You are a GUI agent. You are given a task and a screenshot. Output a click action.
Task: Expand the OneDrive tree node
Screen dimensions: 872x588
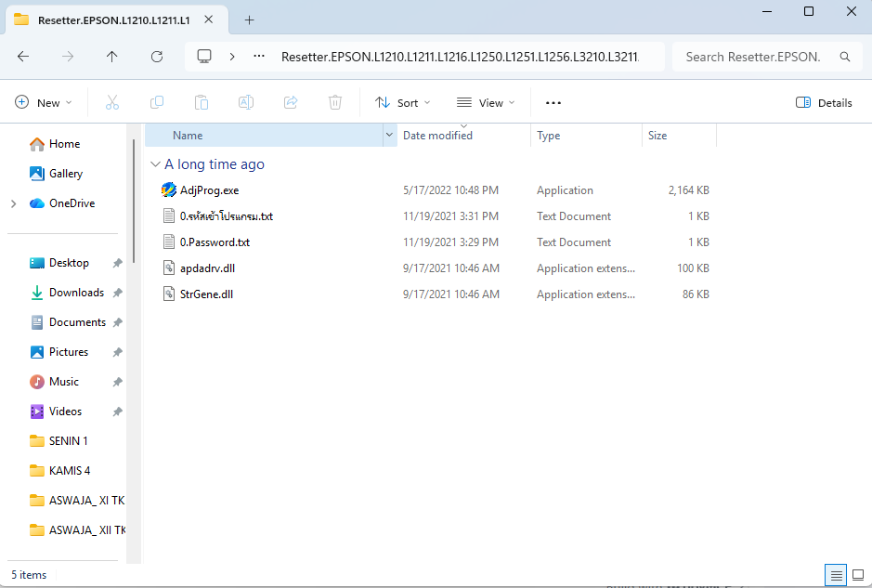14,203
